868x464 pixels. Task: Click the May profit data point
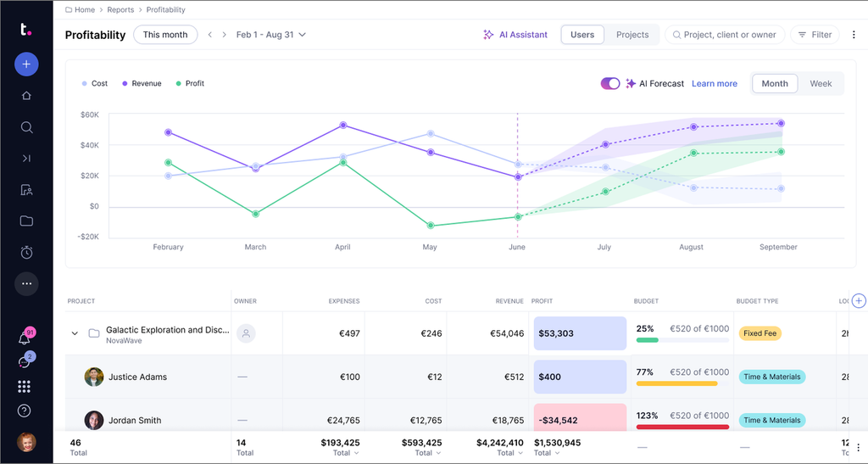431,226
